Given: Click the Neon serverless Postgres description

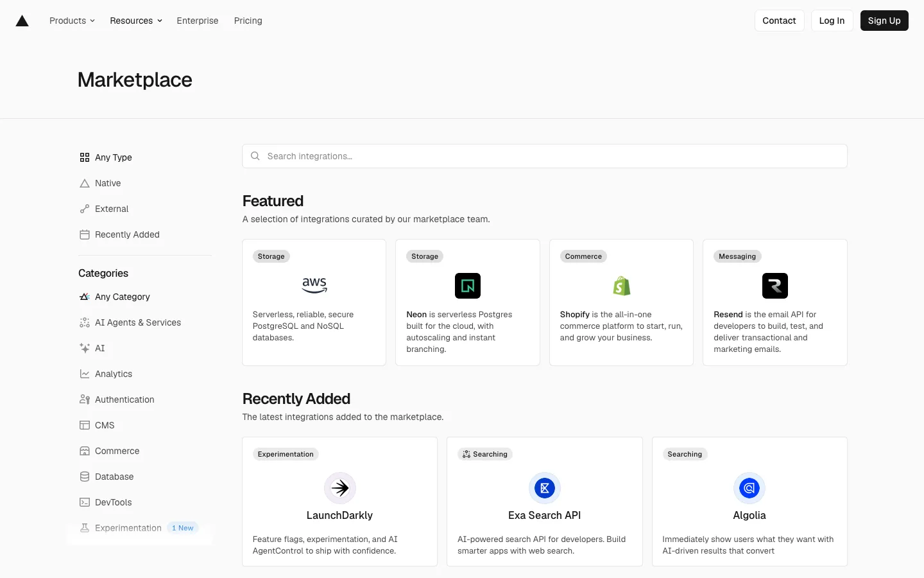Looking at the screenshot, I should [459, 332].
